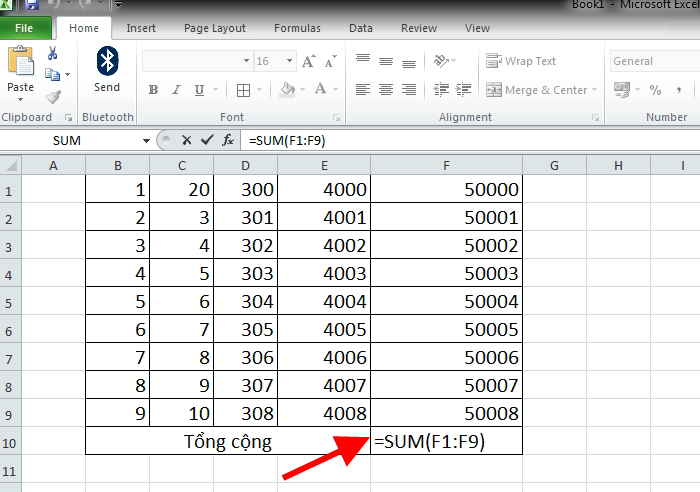Align text left

pyautogui.click(x=363, y=90)
